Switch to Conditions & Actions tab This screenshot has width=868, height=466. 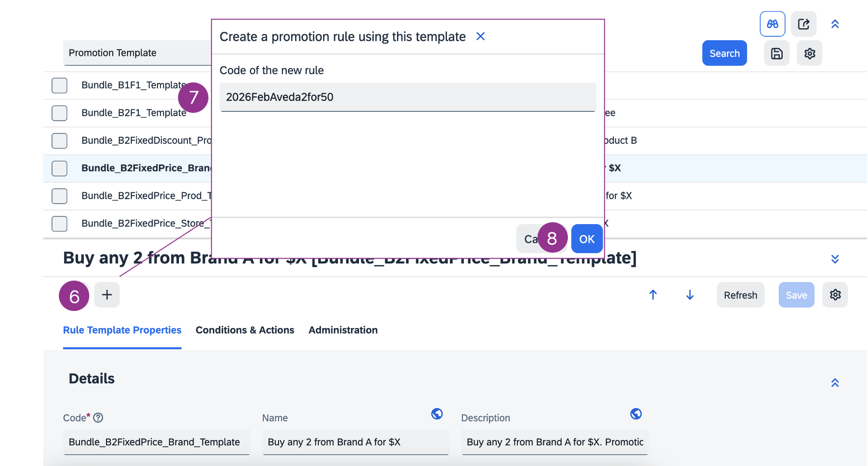[x=245, y=330]
